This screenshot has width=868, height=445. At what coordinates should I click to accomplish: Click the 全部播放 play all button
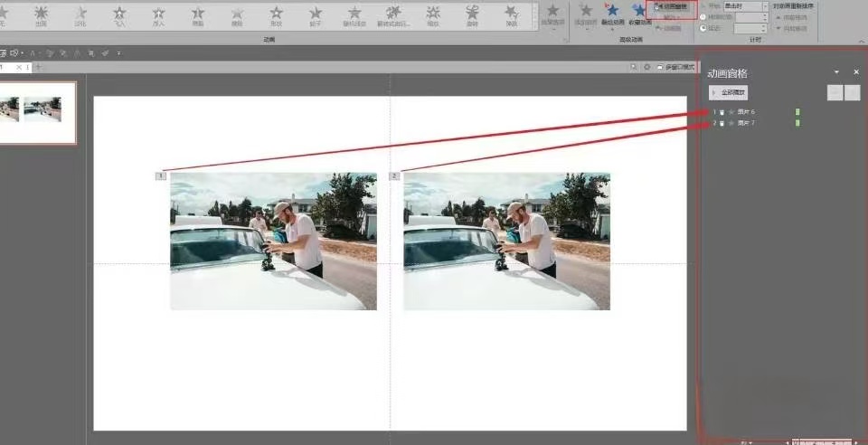click(728, 92)
